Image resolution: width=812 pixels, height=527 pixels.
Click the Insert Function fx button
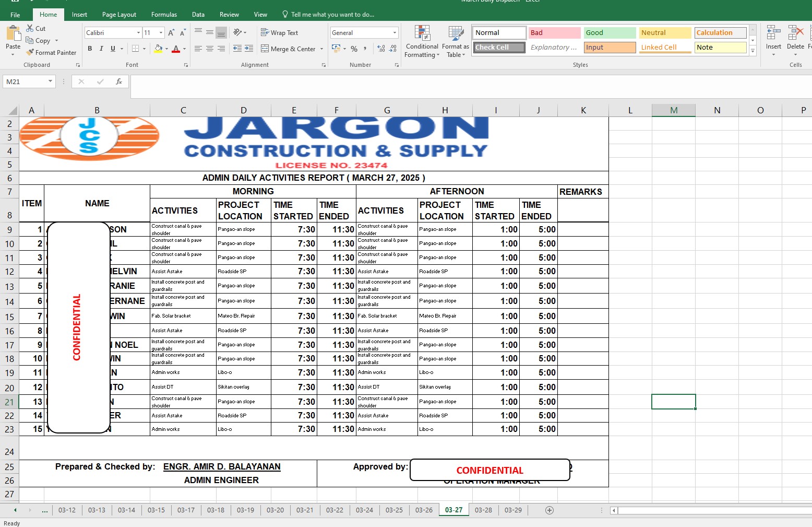tap(119, 81)
